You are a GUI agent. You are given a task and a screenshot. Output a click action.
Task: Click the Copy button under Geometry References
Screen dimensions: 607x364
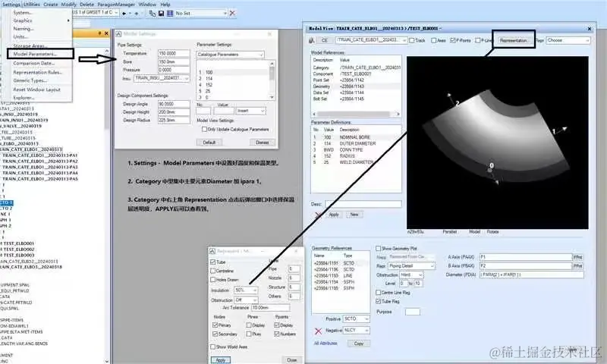359,344
